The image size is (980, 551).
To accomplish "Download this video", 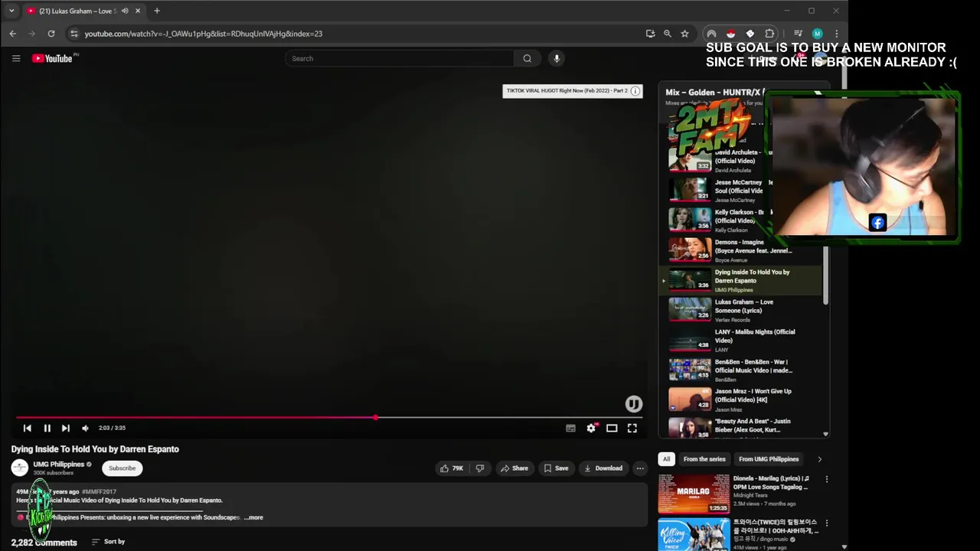I will click(x=603, y=468).
